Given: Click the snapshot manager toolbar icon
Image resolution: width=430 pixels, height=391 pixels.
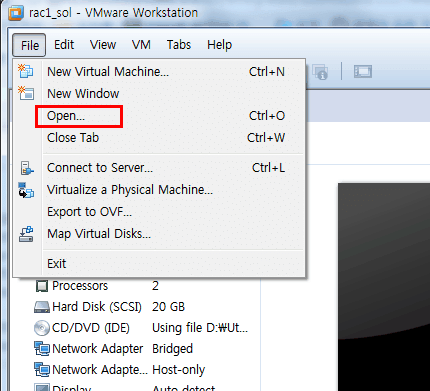Looking at the screenshot, I should [x=320, y=72].
